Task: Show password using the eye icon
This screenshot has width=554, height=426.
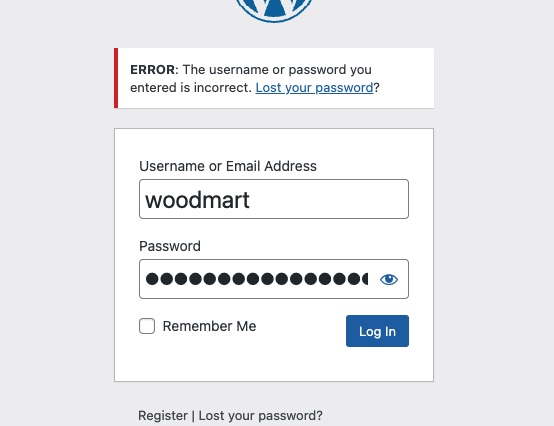Action: pyautogui.click(x=389, y=279)
